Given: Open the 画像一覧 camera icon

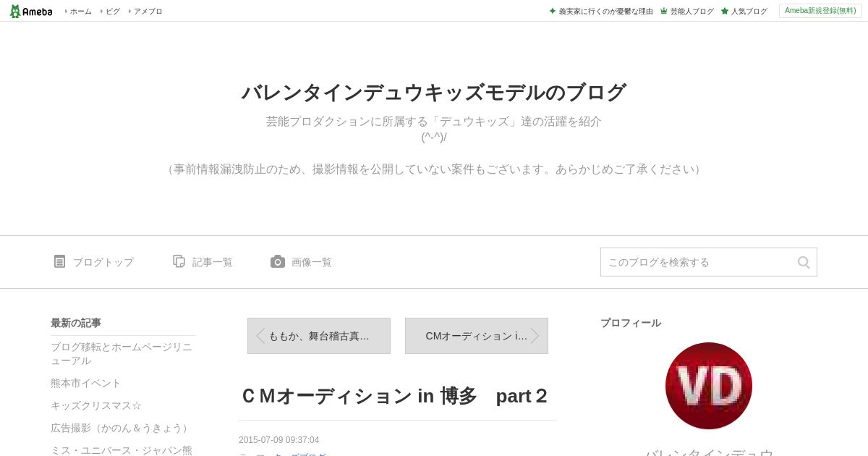Looking at the screenshot, I should pos(278,261).
